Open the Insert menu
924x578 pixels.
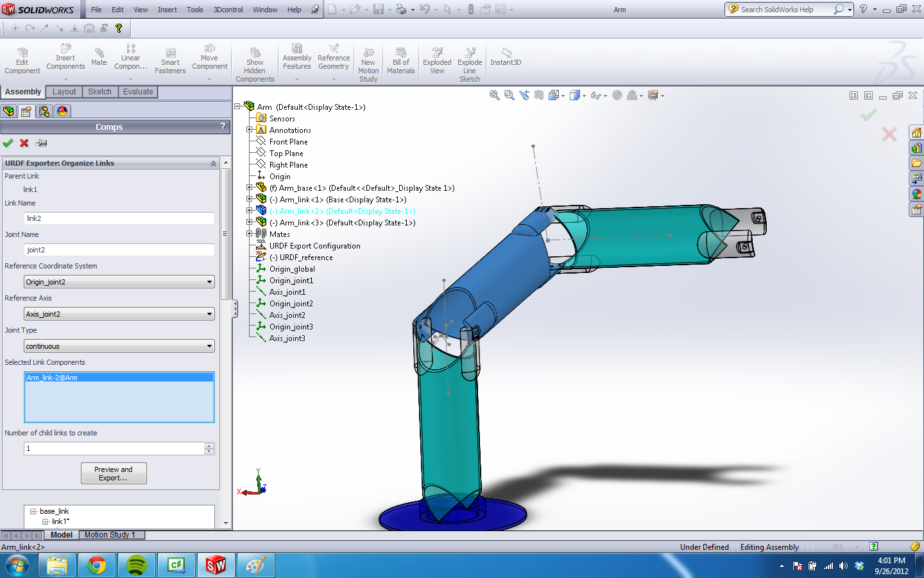pos(167,10)
